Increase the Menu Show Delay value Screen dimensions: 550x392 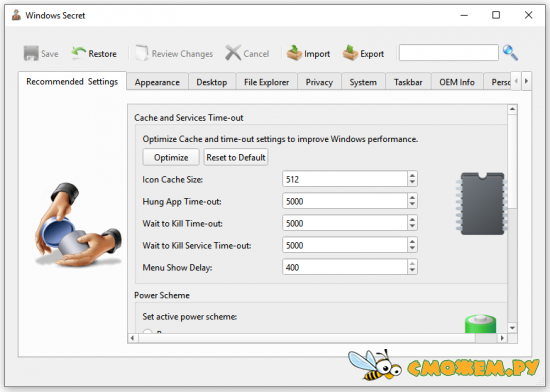[412, 264]
